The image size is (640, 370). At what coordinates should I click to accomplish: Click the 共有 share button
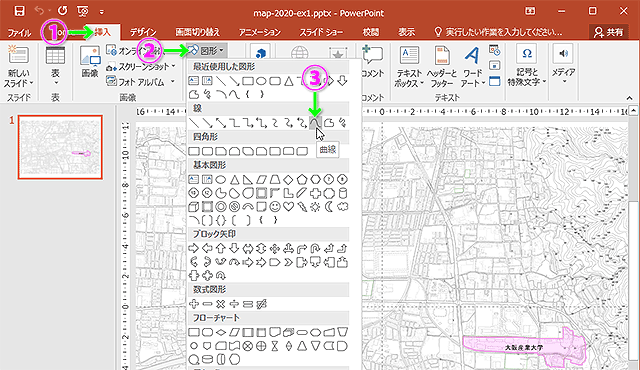pyautogui.click(x=609, y=32)
